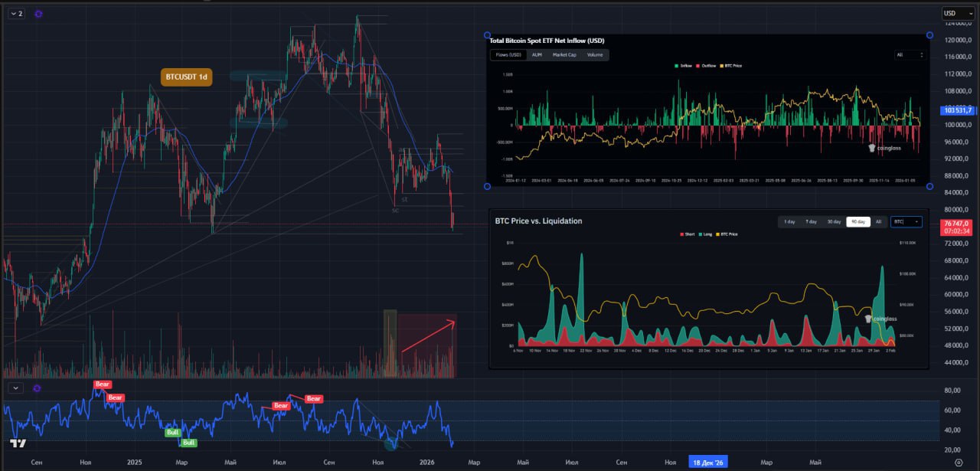Screen dimensions: 980x471
Task: Click the 76747,0 current price label
Action: point(958,225)
